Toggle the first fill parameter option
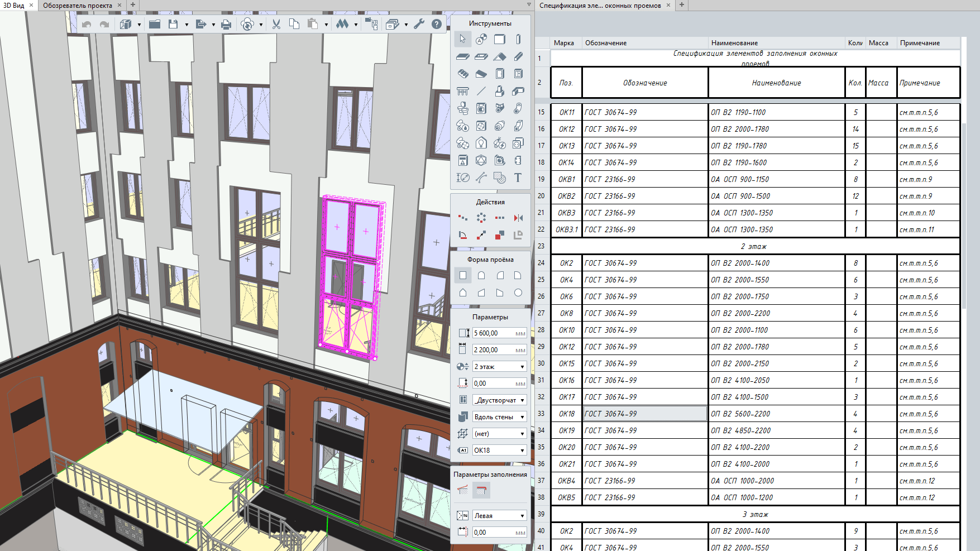980x551 pixels. click(463, 490)
